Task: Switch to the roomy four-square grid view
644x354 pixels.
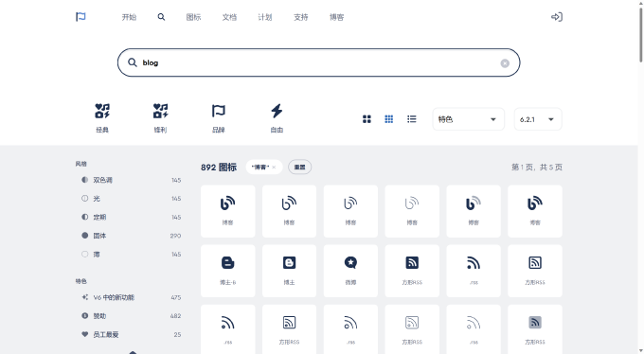Action: pos(367,119)
